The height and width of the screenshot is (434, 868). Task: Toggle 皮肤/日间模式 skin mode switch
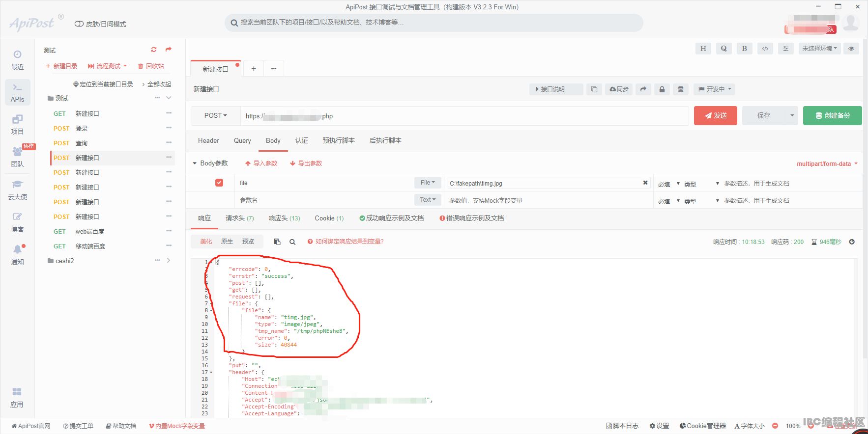(x=79, y=24)
